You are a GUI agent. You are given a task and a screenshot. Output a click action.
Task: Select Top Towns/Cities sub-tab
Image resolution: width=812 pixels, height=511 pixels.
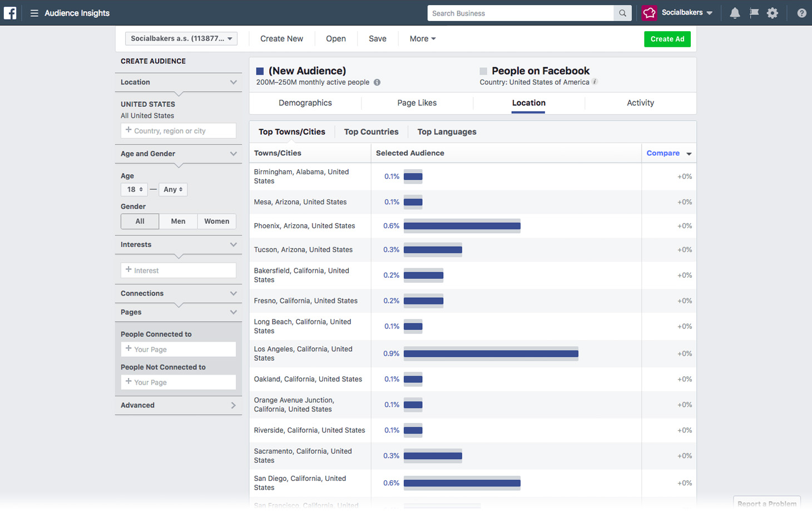pyautogui.click(x=292, y=132)
